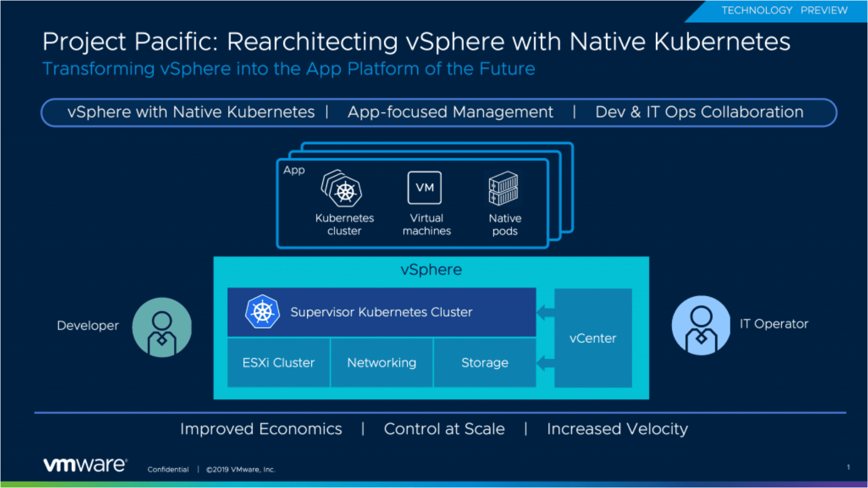
Task: Select the Developer avatar icon
Action: [162, 327]
